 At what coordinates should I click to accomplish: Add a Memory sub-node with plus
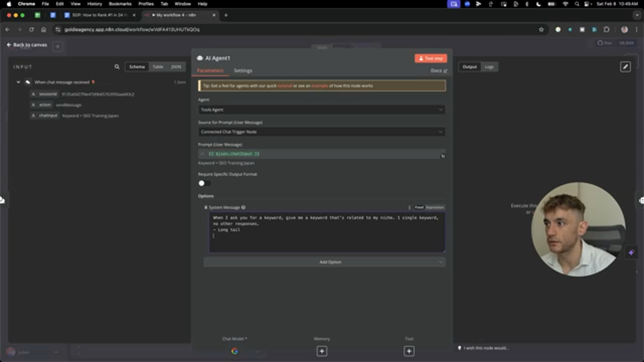click(x=322, y=351)
